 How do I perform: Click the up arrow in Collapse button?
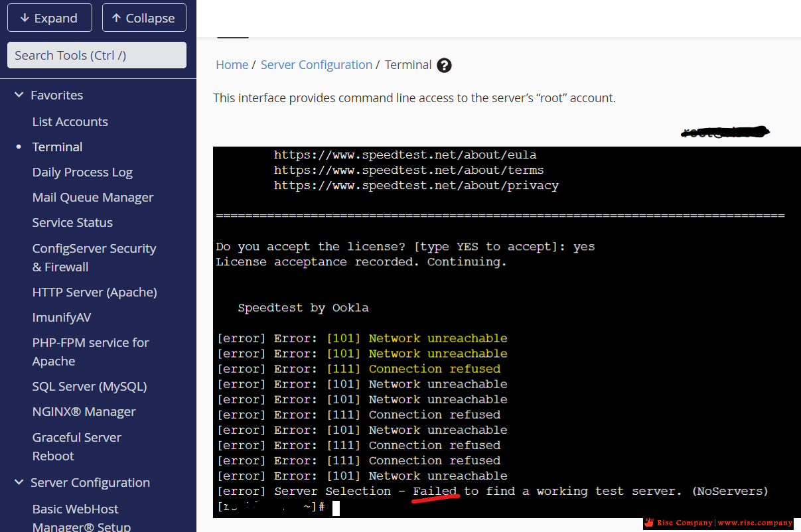[x=117, y=18]
